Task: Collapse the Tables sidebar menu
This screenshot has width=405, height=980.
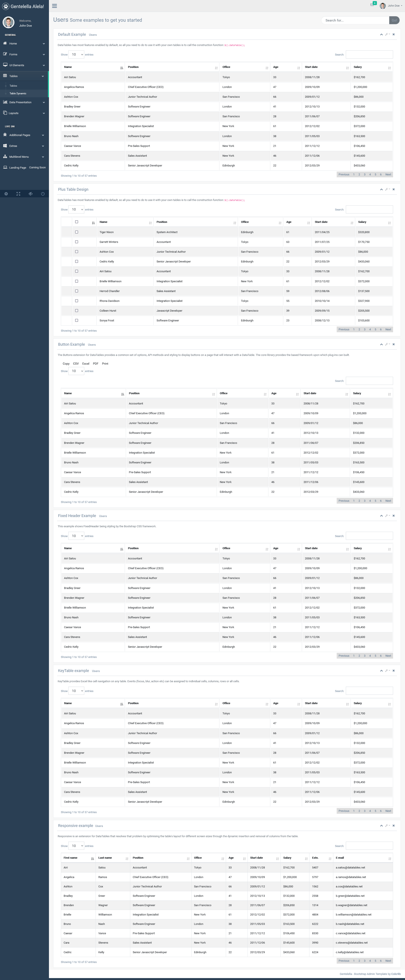Action: [x=24, y=76]
